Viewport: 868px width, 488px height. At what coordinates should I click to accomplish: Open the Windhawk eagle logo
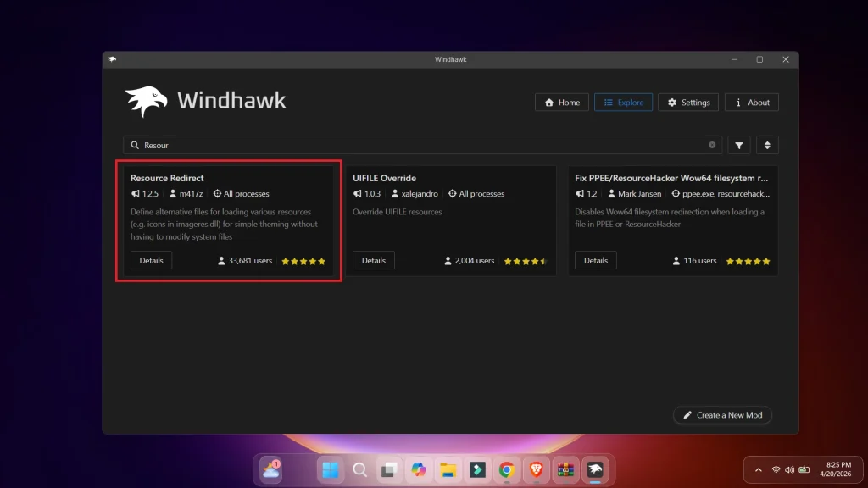[x=146, y=99]
